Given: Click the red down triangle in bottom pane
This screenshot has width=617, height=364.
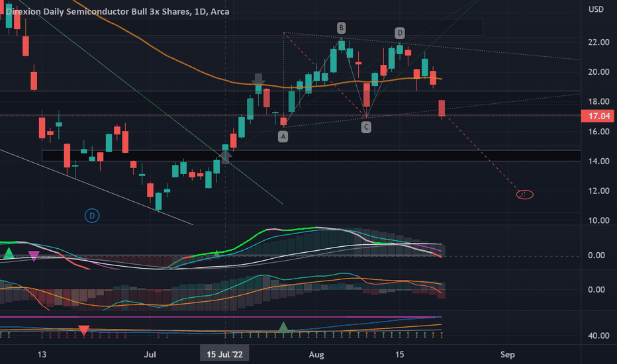Looking at the screenshot, I should pos(84,330).
